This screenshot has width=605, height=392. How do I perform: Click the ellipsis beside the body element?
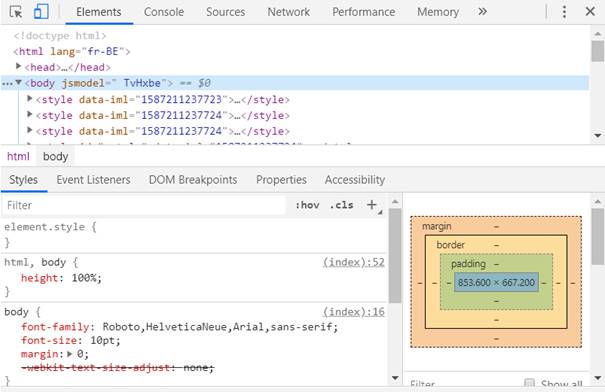7,83
